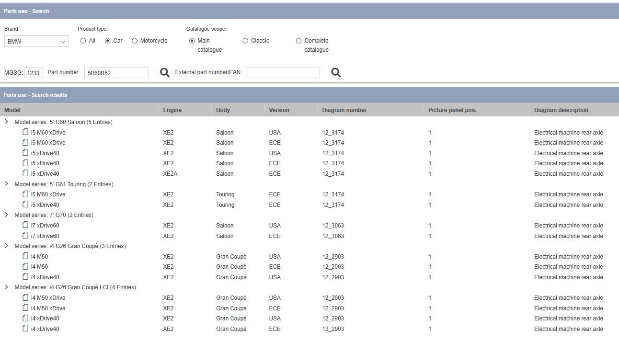Click document icon for i4 M50 ECE row
The width and height of the screenshot is (619, 364).
pos(25,266)
